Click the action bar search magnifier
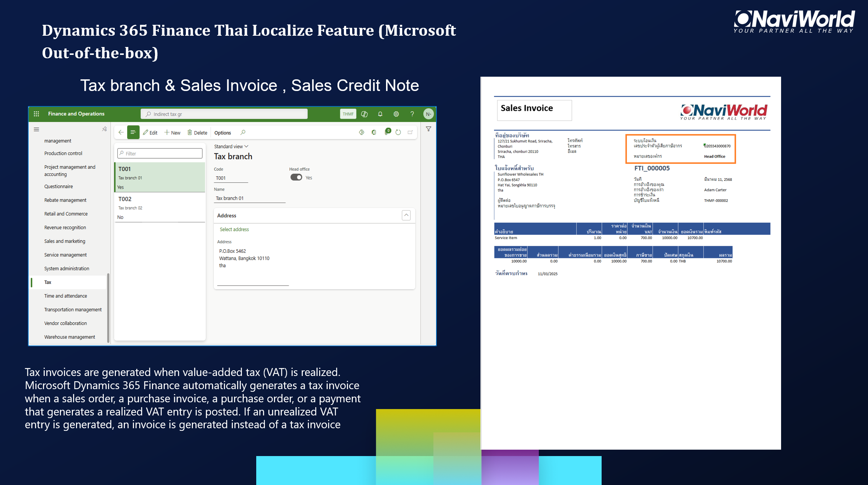The image size is (868, 485). (243, 132)
